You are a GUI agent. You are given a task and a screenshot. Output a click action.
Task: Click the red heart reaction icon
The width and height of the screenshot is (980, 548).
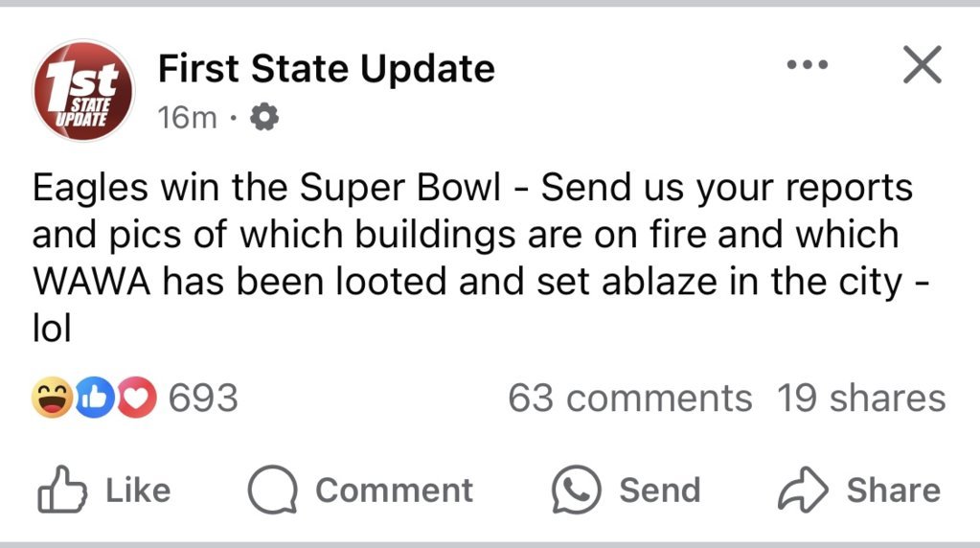click(x=137, y=398)
